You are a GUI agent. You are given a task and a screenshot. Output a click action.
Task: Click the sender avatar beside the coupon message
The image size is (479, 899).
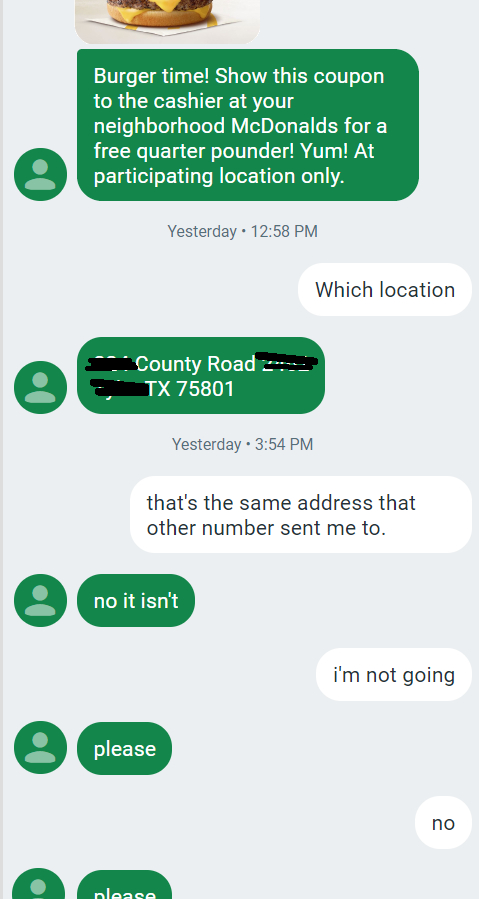coord(40,174)
